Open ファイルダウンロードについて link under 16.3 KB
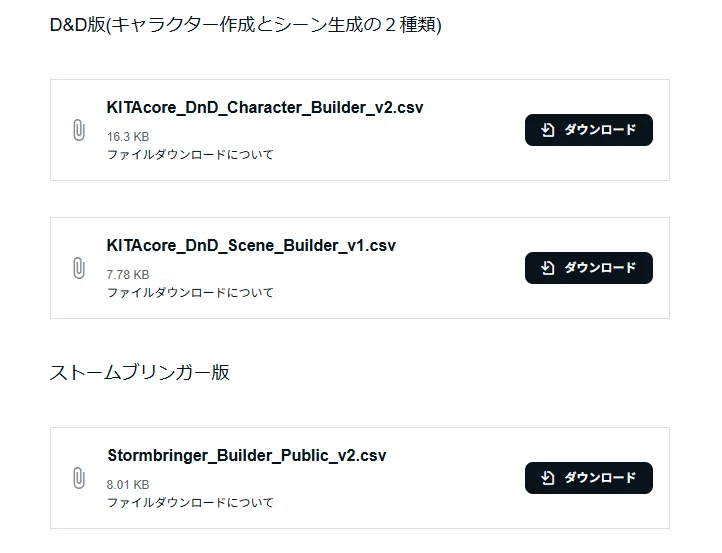This screenshot has width=722, height=553. pos(190,154)
